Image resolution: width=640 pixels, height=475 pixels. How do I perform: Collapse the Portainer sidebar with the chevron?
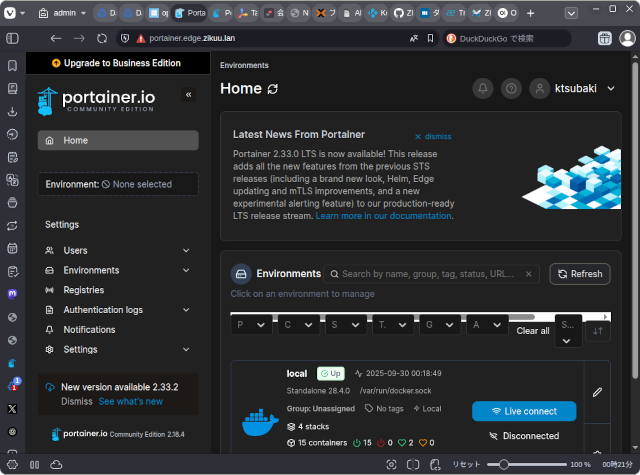coord(188,94)
